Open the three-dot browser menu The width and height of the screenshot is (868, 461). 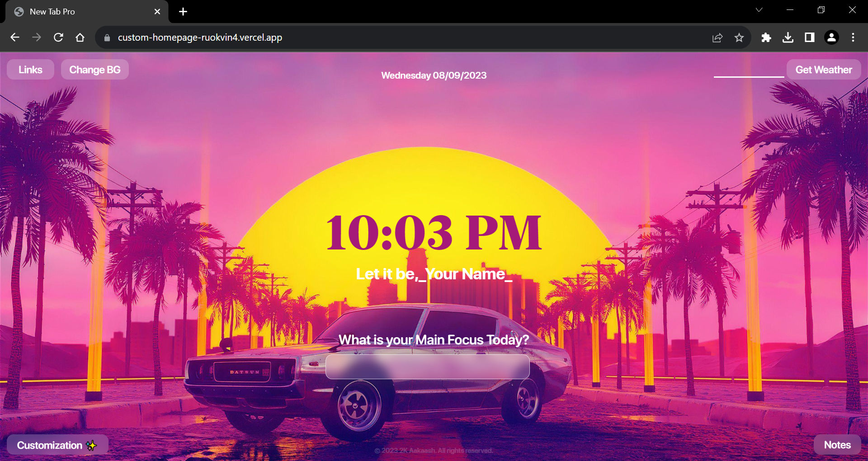[853, 38]
